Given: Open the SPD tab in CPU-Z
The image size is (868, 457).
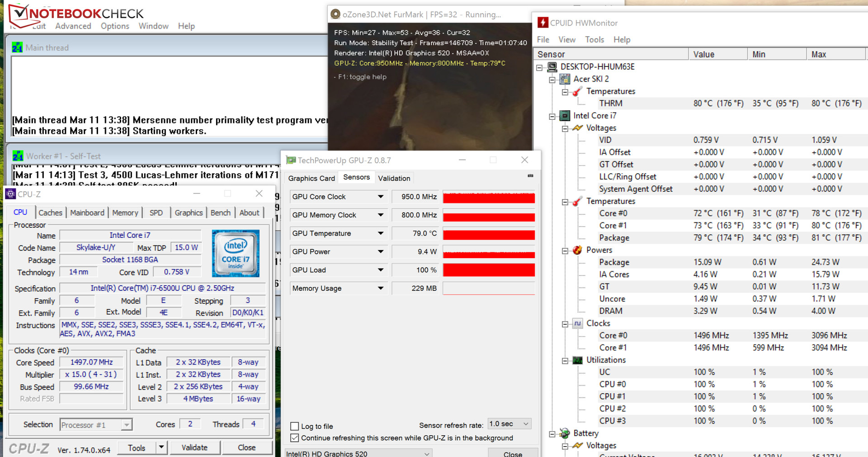Looking at the screenshot, I should [156, 213].
